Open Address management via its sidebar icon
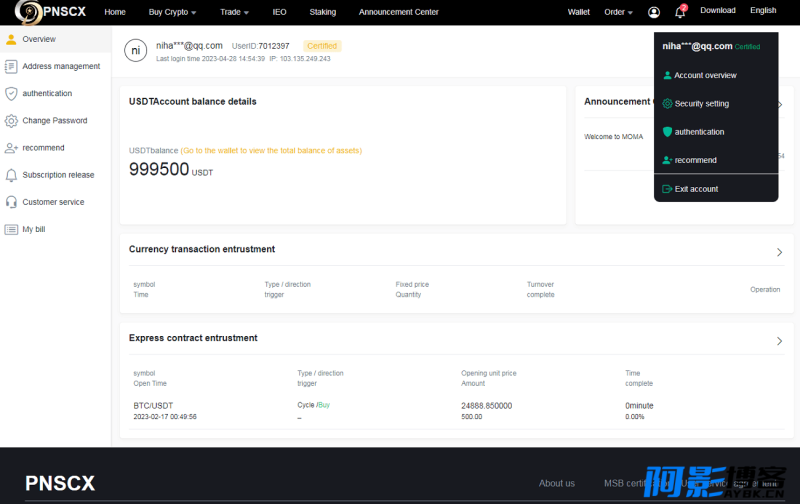The image size is (800, 504). 11,66
